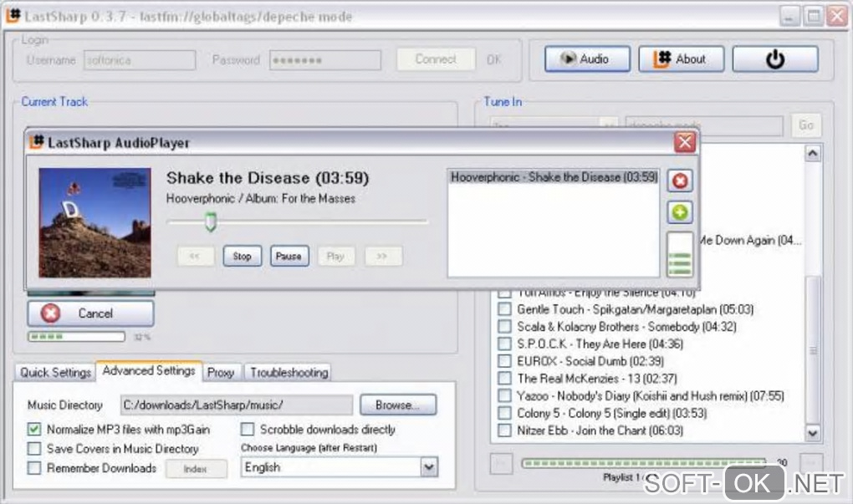Click the Go button in Tune In
Screen dimensions: 853x504
coord(805,125)
